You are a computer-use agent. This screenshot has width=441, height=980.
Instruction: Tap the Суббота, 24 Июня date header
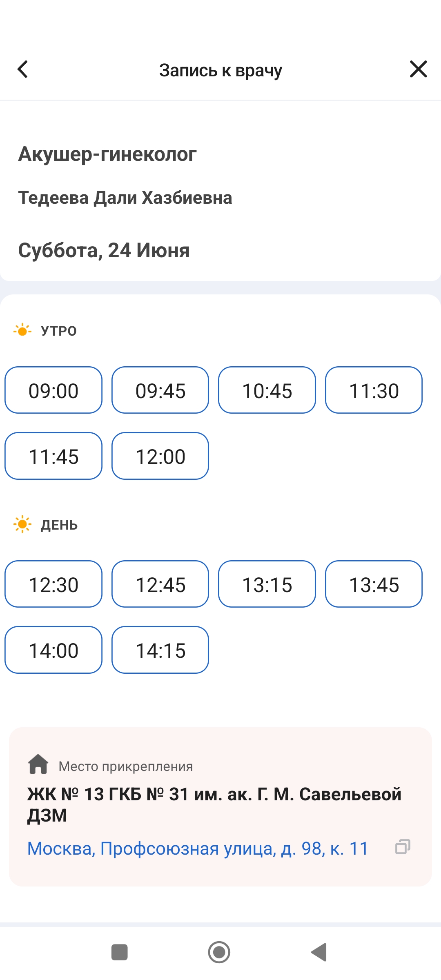(104, 250)
